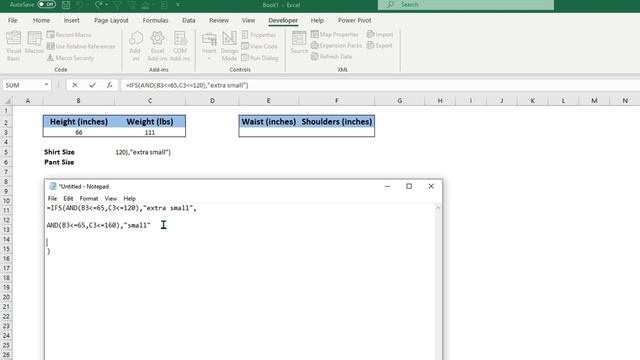The width and height of the screenshot is (640, 360).
Task: Minimize the Notepad window
Action: pos(387,186)
